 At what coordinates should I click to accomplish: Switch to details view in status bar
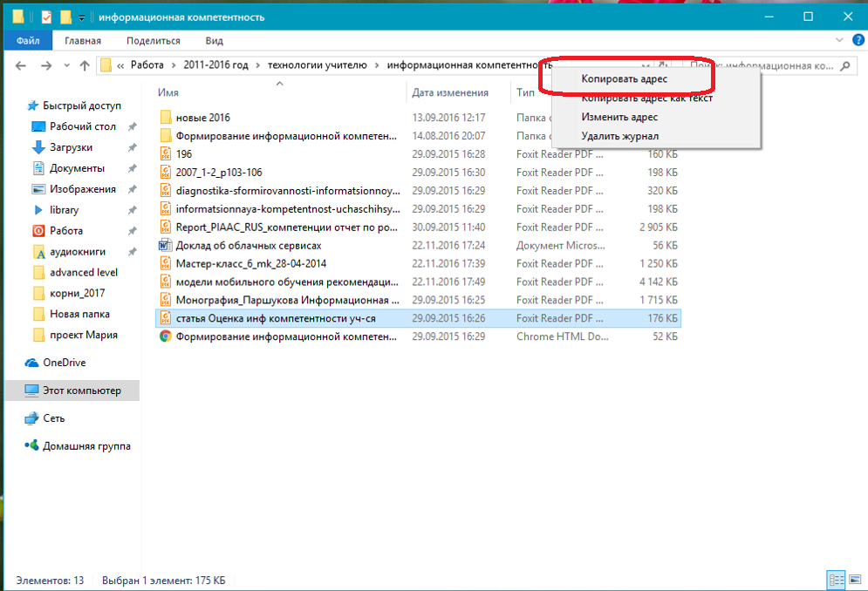coord(837,580)
